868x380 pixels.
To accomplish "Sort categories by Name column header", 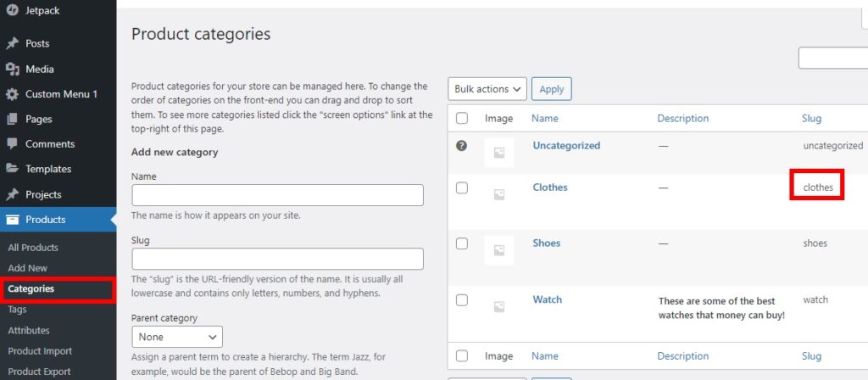I will [545, 118].
